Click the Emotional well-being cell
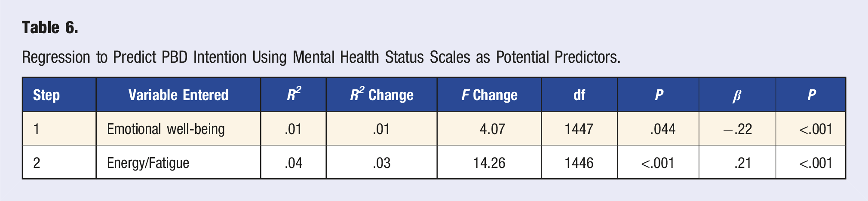 166,129
